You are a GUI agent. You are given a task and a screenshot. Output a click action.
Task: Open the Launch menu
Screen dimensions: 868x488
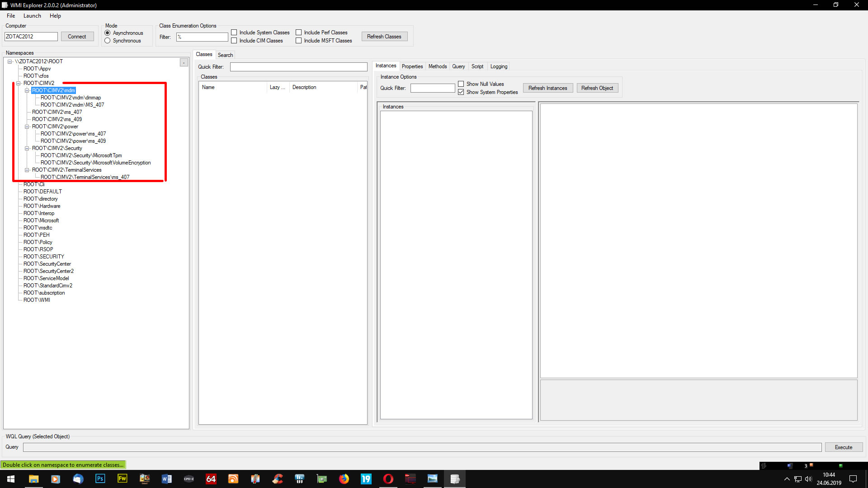tap(32, 16)
